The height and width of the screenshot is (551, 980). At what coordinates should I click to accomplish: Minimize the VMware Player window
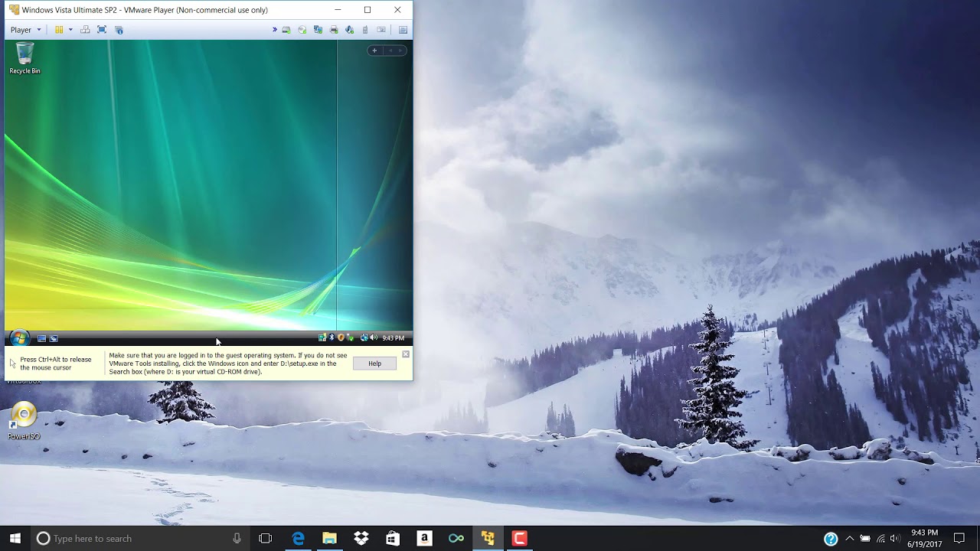coord(338,10)
